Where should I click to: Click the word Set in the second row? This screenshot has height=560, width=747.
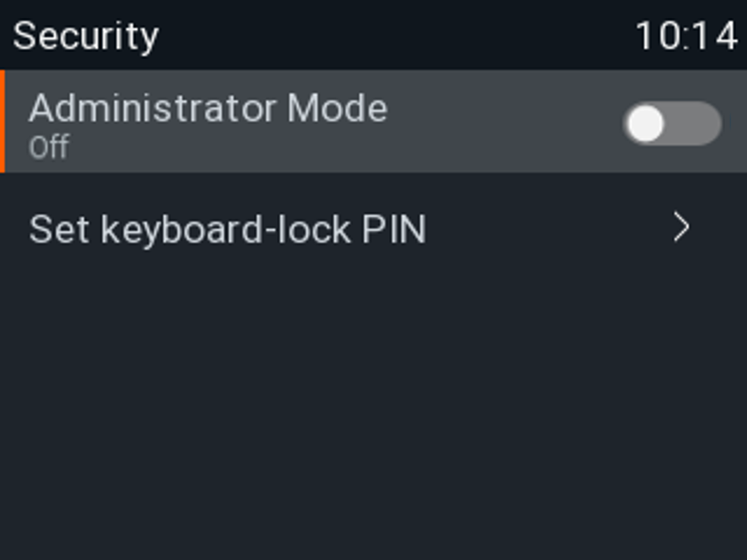[58, 229]
